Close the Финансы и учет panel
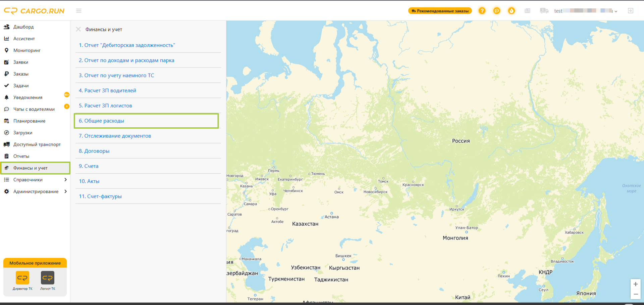 coord(78,29)
